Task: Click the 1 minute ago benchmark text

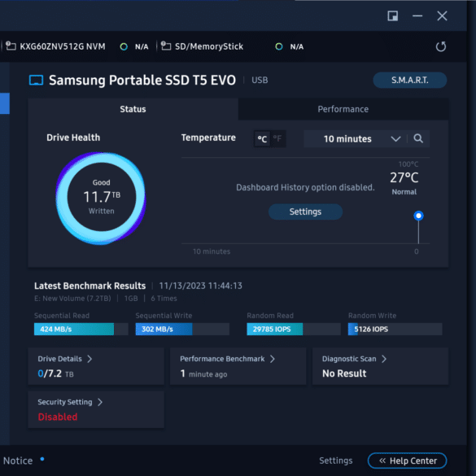Action: [x=203, y=373]
